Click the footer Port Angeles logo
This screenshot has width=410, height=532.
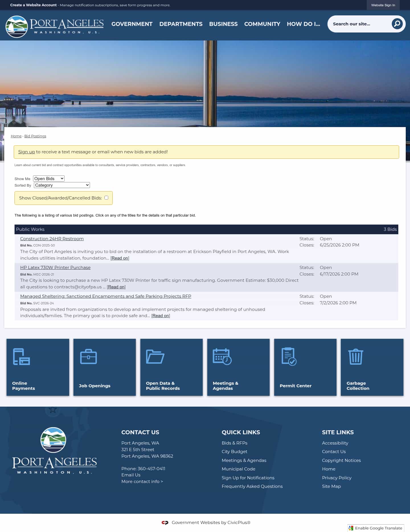(x=54, y=451)
